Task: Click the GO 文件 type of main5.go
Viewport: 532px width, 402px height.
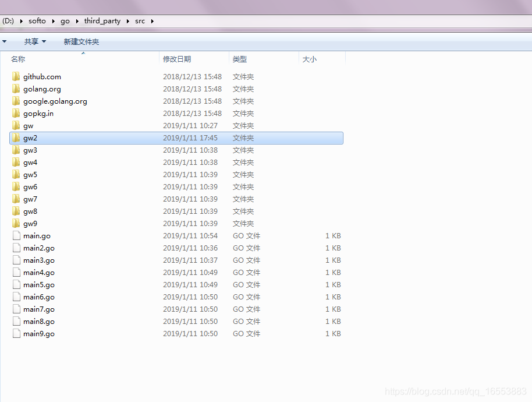Action: 246,284
